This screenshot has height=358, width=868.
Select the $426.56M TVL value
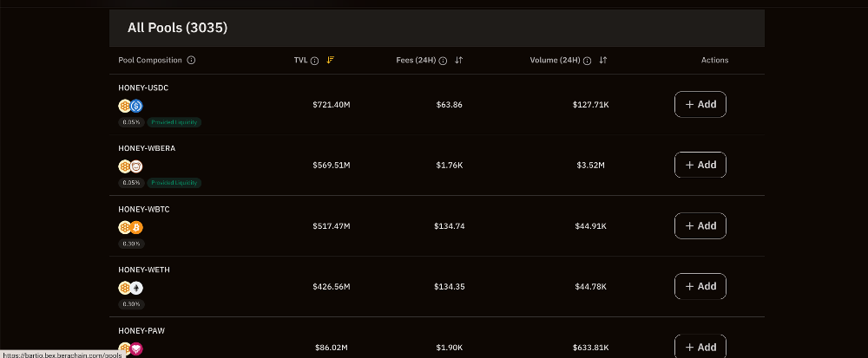tap(332, 287)
